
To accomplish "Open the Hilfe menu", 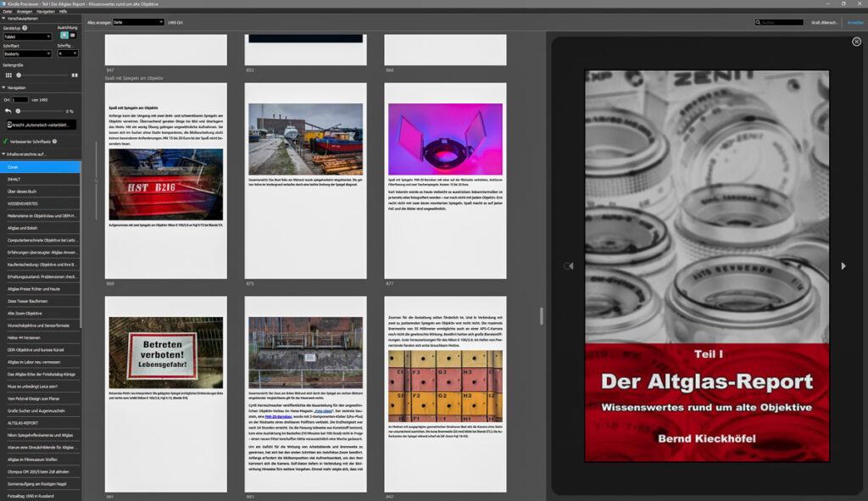I will pyautogui.click(x=62, y=12).
